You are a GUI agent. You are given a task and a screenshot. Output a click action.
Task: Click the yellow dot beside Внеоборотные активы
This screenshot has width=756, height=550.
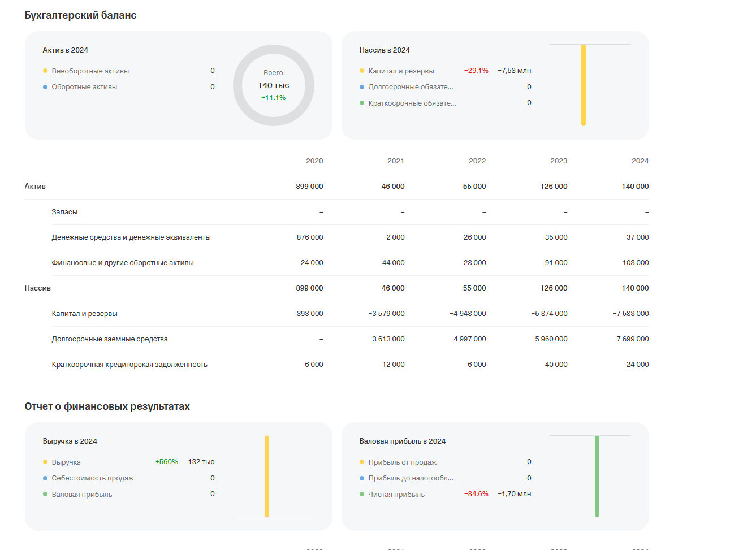pos(45,71)
